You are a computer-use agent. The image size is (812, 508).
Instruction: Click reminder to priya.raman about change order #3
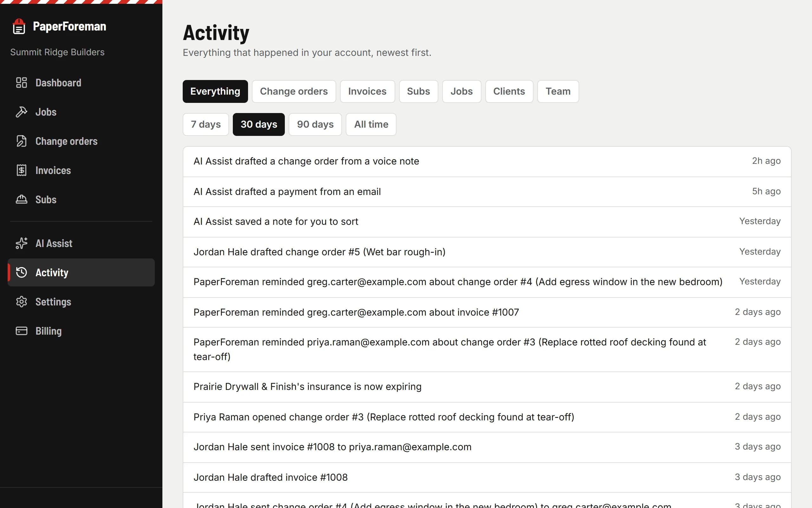coord(487,350)
